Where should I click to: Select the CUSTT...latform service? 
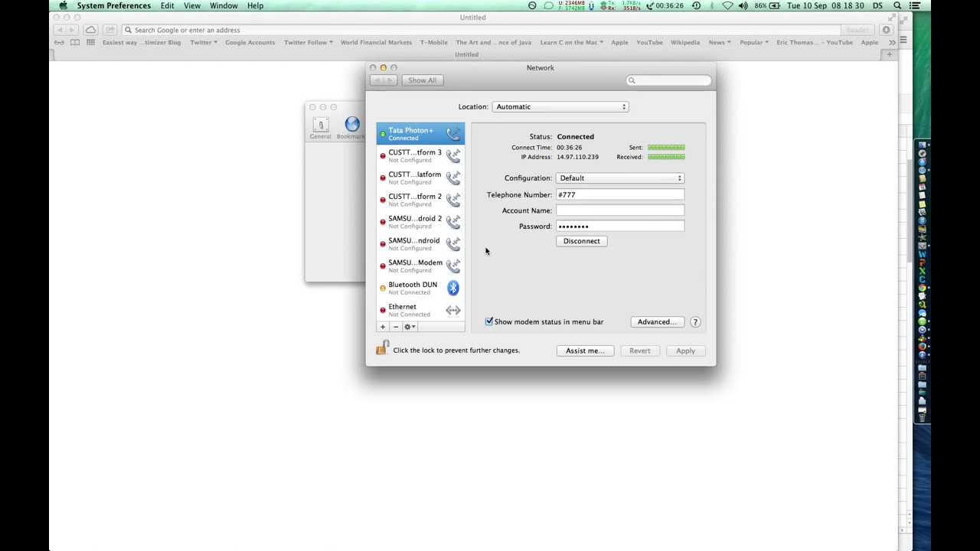point(420,178)
